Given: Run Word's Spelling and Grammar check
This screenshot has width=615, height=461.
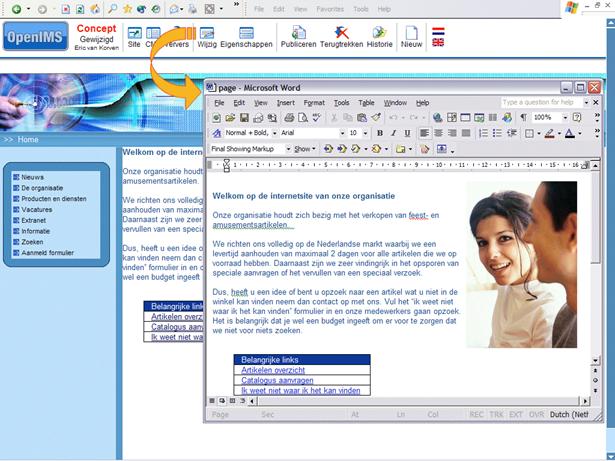Looking at the screenshot, I should [x=317, y=117].
